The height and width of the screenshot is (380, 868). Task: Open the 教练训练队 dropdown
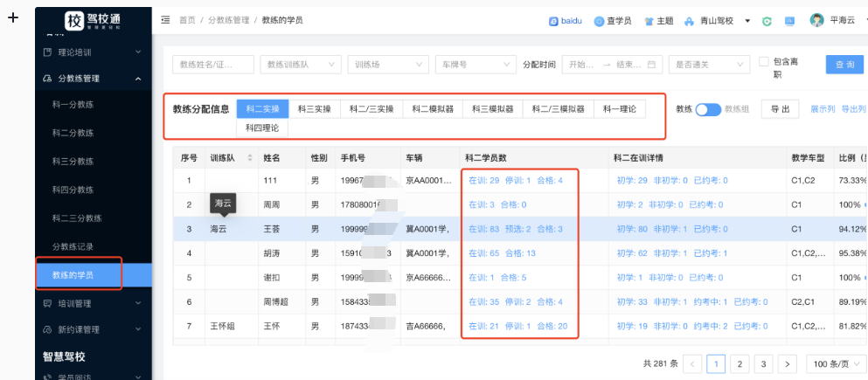click(x=299, y=65)
